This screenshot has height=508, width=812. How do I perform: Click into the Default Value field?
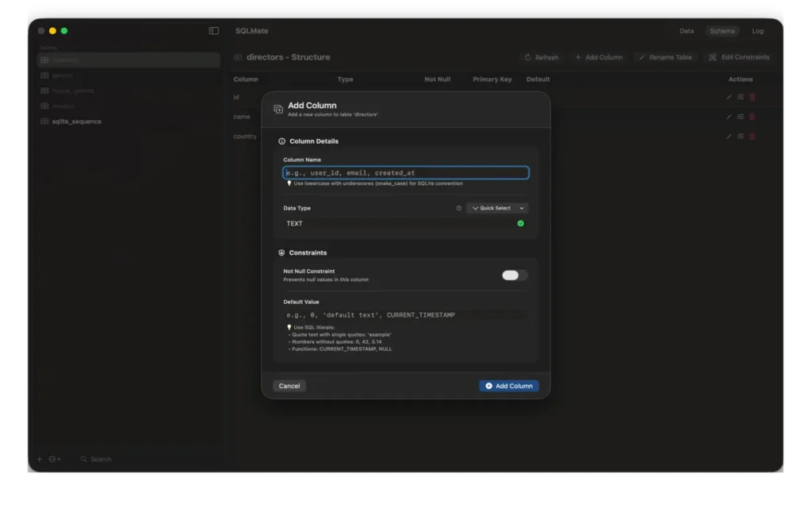[404, 315]
